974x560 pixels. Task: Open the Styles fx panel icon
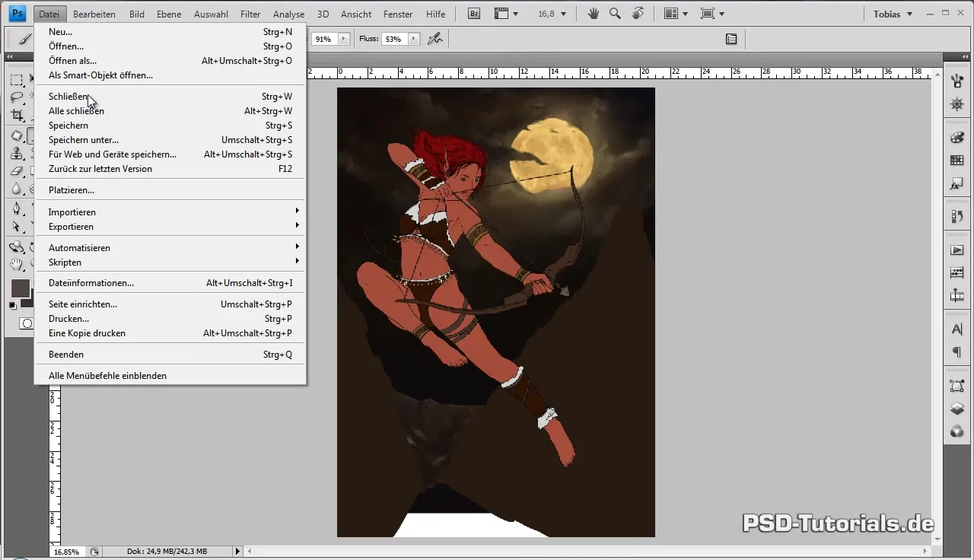coord(957,184)
